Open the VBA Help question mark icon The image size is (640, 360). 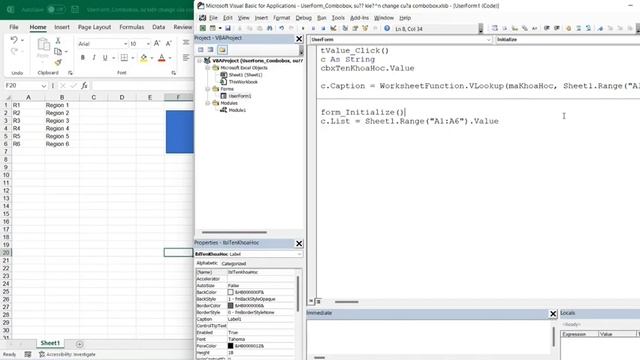coord(387,28)
